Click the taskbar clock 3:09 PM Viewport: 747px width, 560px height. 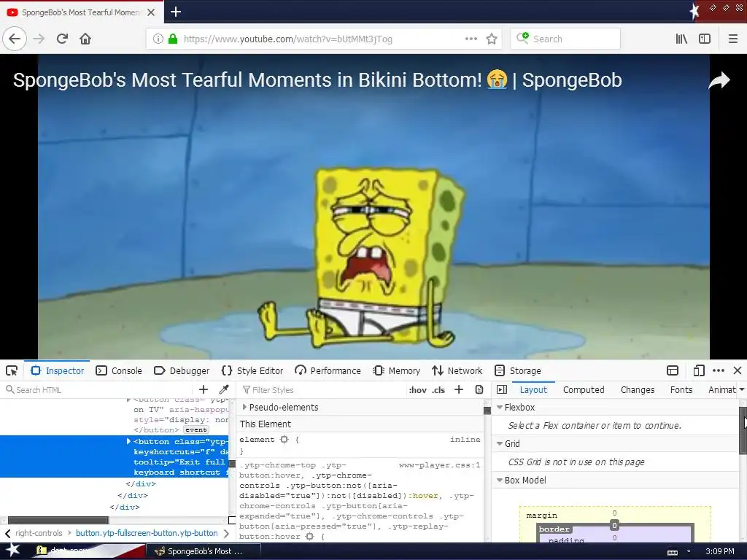pos(719,551)
